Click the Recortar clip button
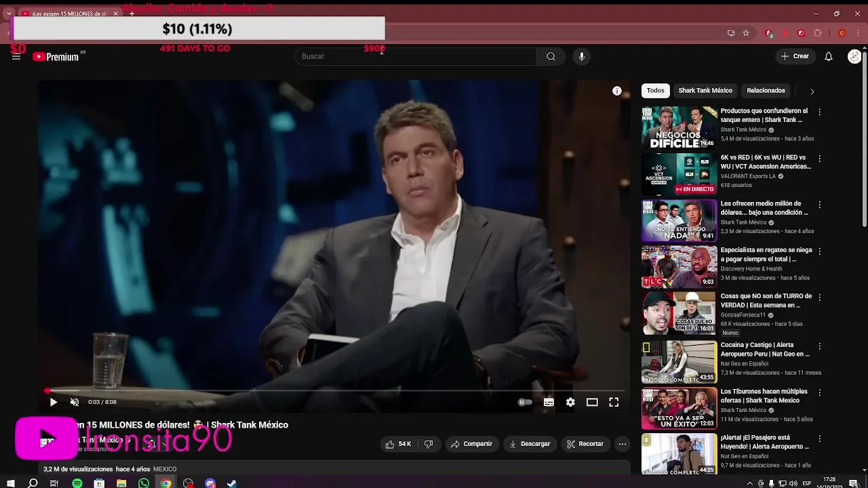 coord(585,444)
